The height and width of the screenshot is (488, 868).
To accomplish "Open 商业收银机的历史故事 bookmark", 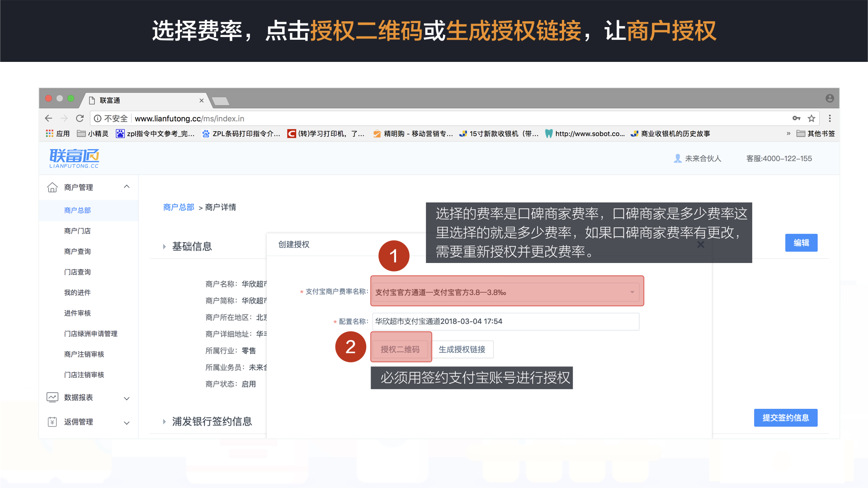I will (670, 134).
